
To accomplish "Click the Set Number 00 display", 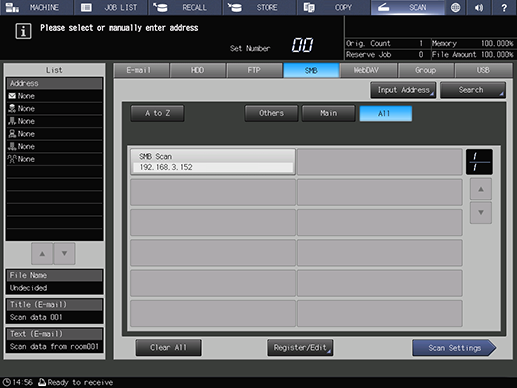I will (x=303, y=45).
